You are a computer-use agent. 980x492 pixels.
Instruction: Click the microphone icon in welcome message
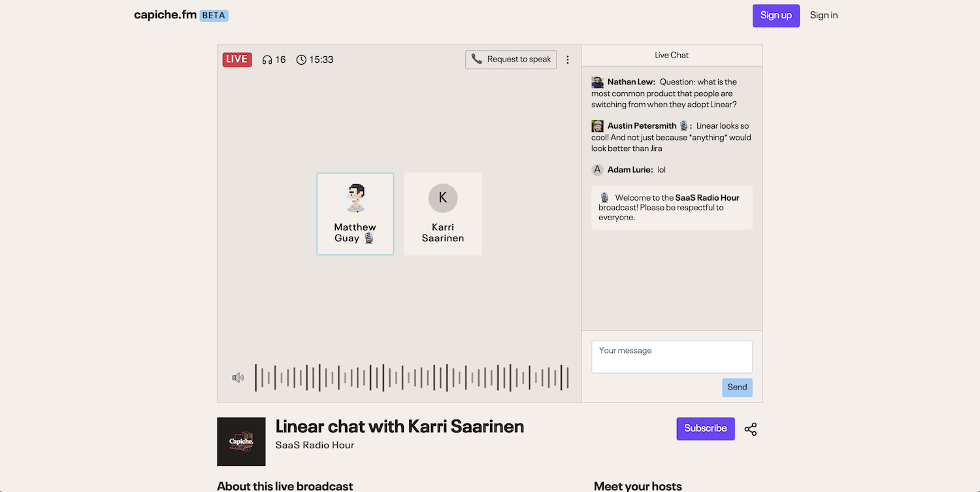[x=604, y=197]
